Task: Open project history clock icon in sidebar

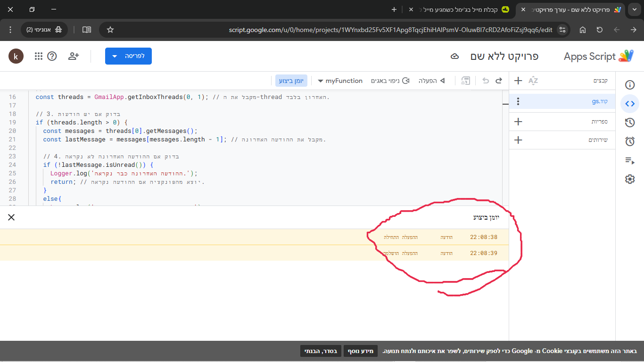Action: (630, 123)
